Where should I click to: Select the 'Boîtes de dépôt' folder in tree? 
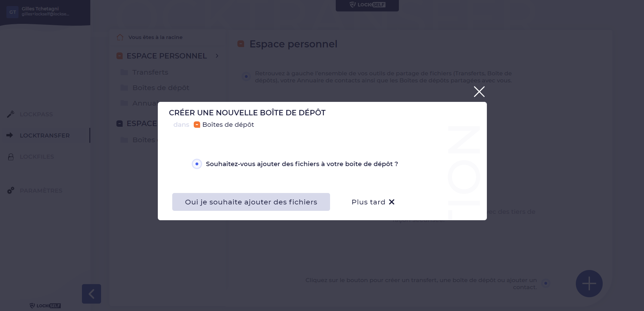point(161,88)
